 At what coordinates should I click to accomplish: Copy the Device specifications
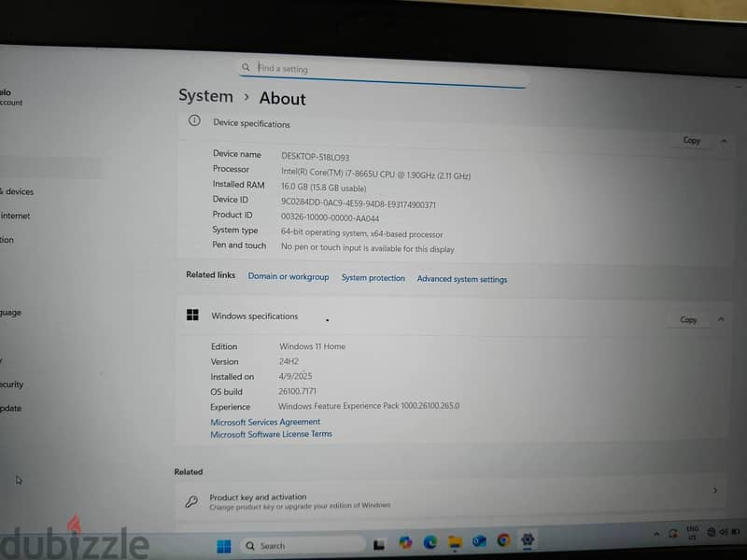point(691,140)
